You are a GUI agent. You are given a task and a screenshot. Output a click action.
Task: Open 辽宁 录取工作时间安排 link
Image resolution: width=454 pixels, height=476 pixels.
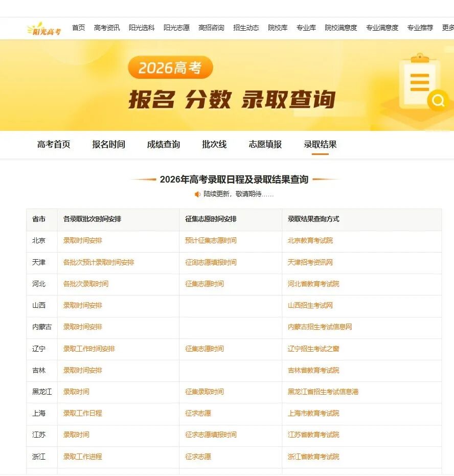[x=89, y=349]
